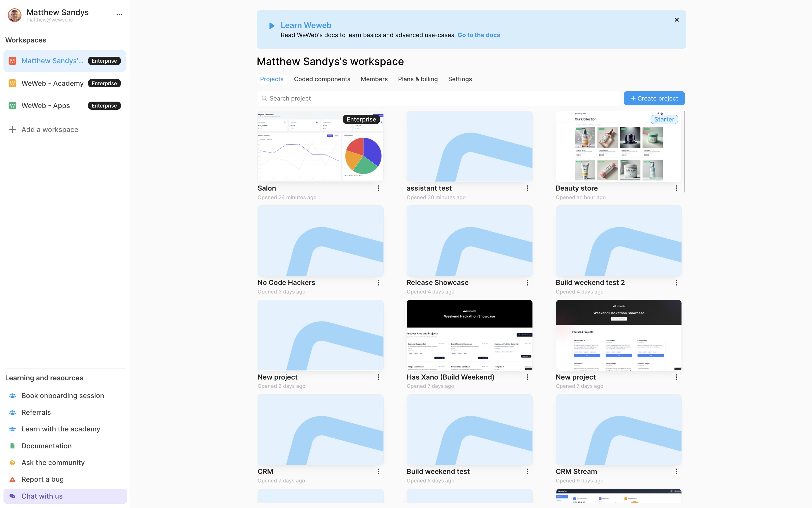This screenshot has width=812, height=508.
Task: Select the WeWeb - Apps workspace
Action: [x=64, y=105]
